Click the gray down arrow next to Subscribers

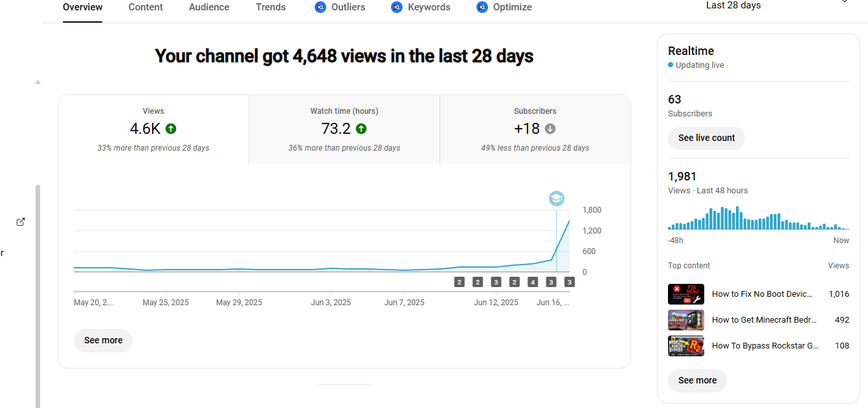click(x=550, y=129)
